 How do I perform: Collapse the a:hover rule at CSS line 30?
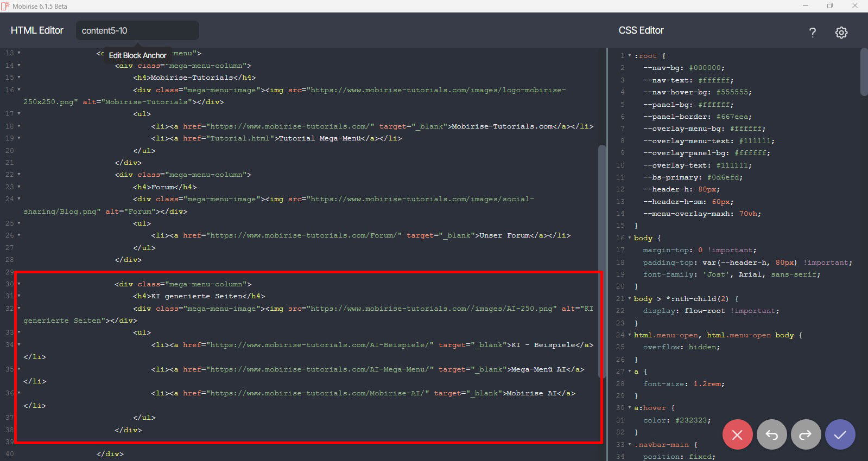(x=630, y=408)
